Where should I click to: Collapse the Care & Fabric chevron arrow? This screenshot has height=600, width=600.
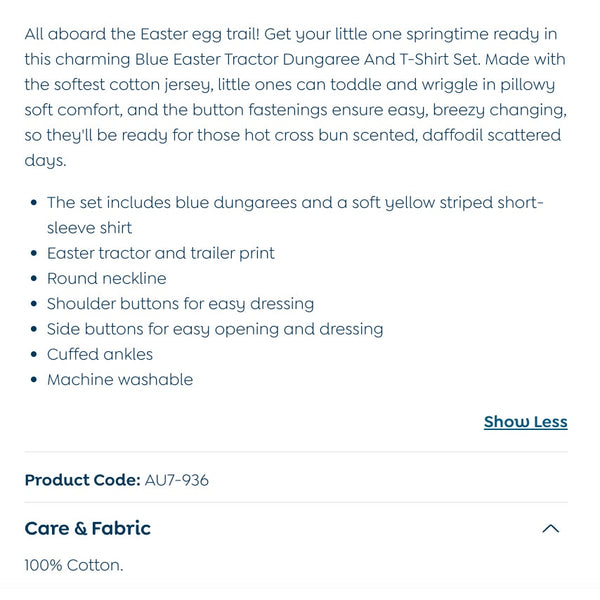550,529
